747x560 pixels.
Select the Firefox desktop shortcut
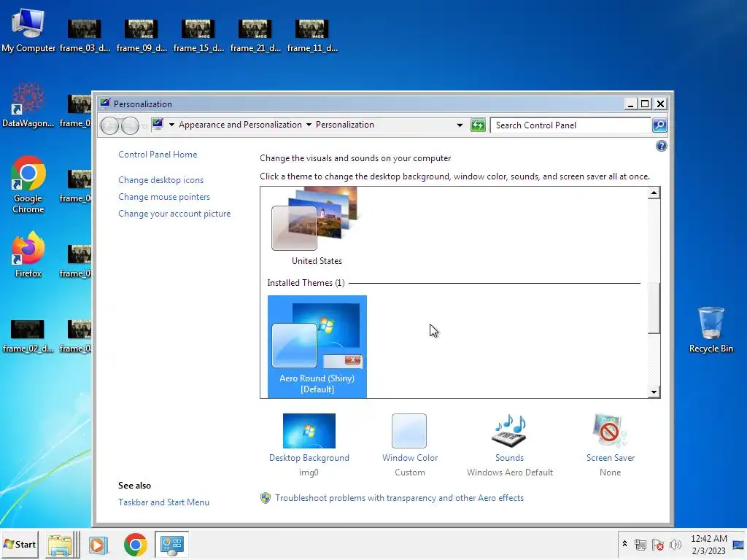[x=28, y=254]
